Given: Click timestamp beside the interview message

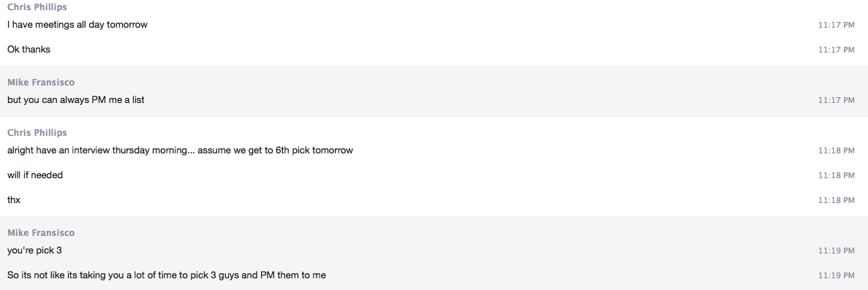Looking at the screenshot, I should click(x=837, y=150).
